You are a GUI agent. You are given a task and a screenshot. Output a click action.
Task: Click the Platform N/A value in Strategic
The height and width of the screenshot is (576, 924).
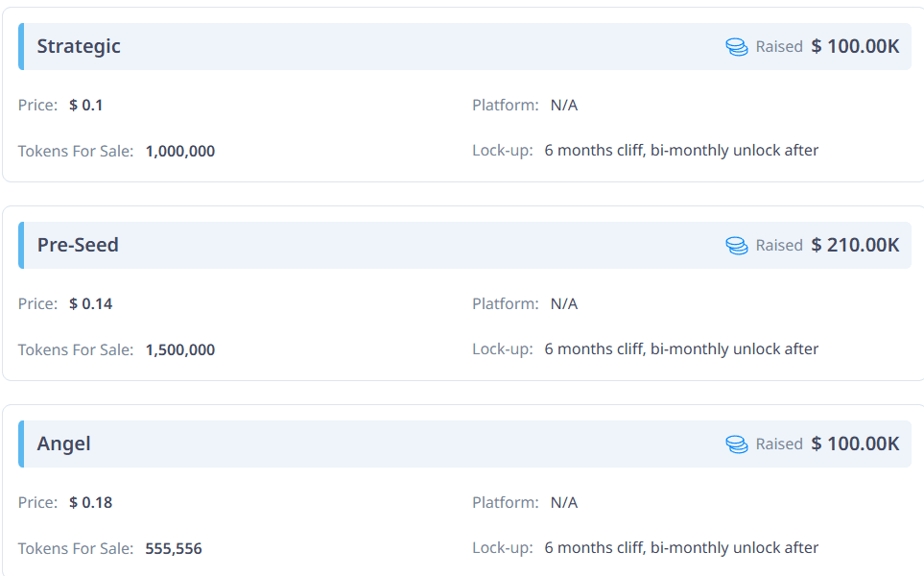coord(564,105)
